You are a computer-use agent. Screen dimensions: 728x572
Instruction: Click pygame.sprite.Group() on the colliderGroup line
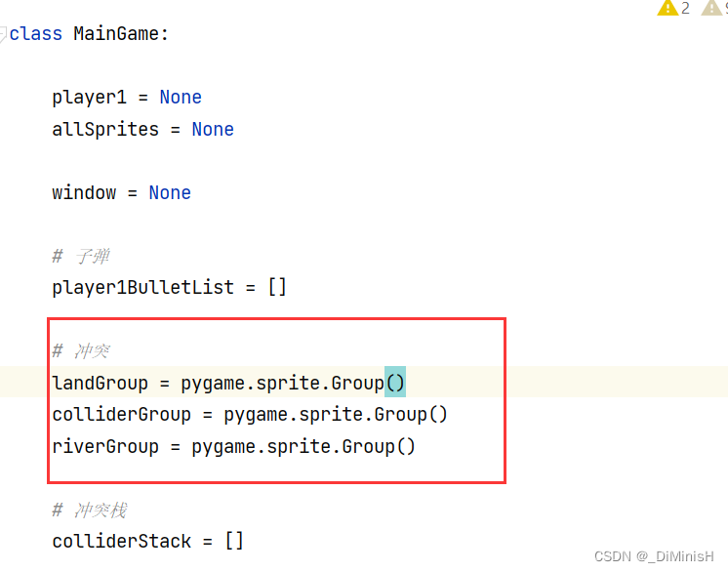336,415
